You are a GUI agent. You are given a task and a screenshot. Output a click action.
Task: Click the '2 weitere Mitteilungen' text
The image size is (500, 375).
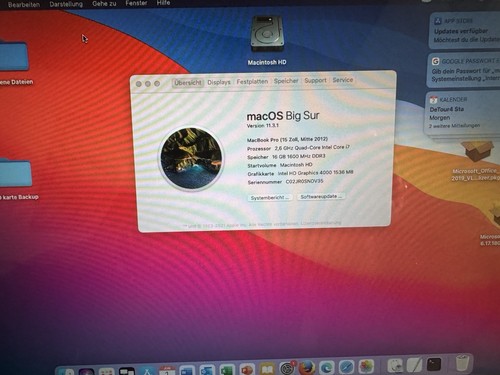coord(454,126)
